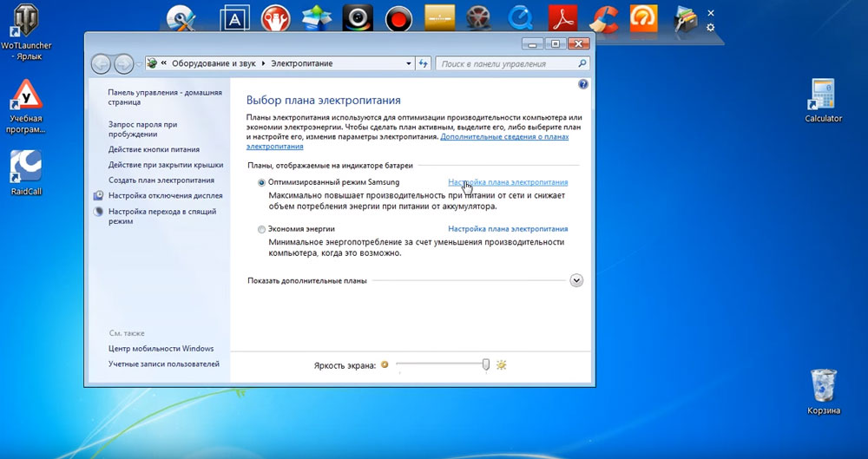This screenshot has height=459, width=868.
Task: Click the Back navigation arrow button
Action: click(101, 64)
